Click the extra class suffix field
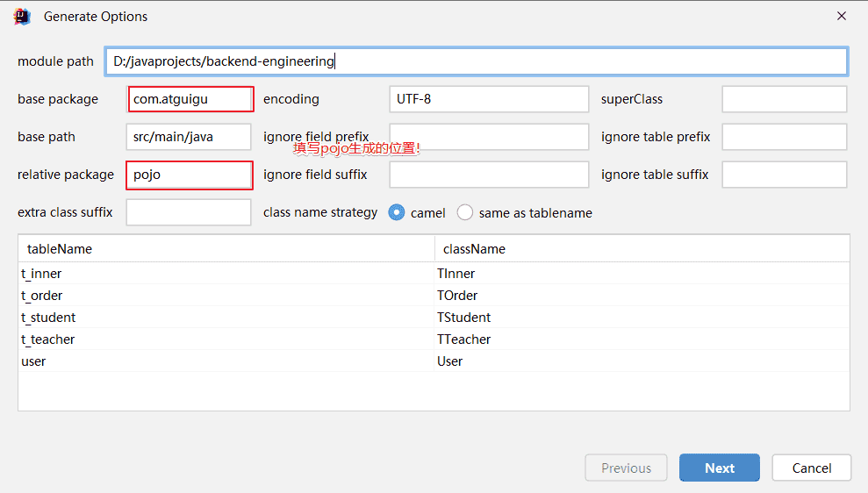This screenshot has height=493, width=868. point(189,212)
